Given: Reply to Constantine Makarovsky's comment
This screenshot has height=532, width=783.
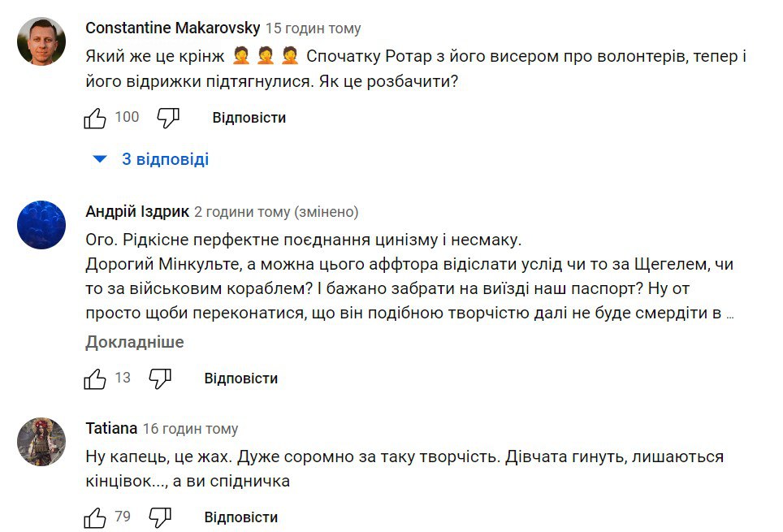Looking at the screenshot, I should [249, 118].
